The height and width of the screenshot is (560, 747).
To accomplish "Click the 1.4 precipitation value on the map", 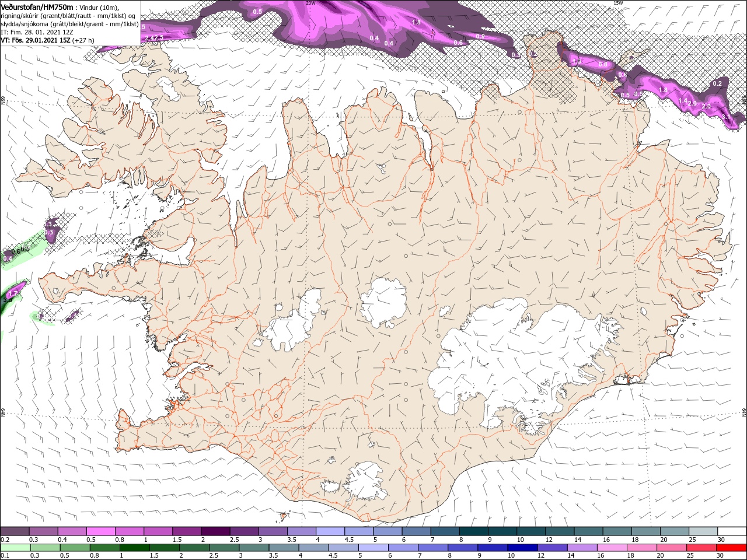I will coord(683,101).
